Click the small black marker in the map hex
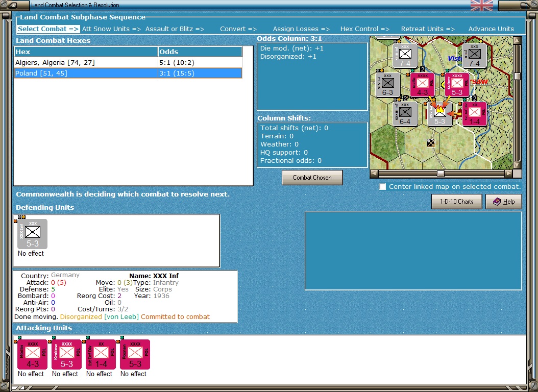The height and width of the screenshot is (392, 538). point(431,143)
